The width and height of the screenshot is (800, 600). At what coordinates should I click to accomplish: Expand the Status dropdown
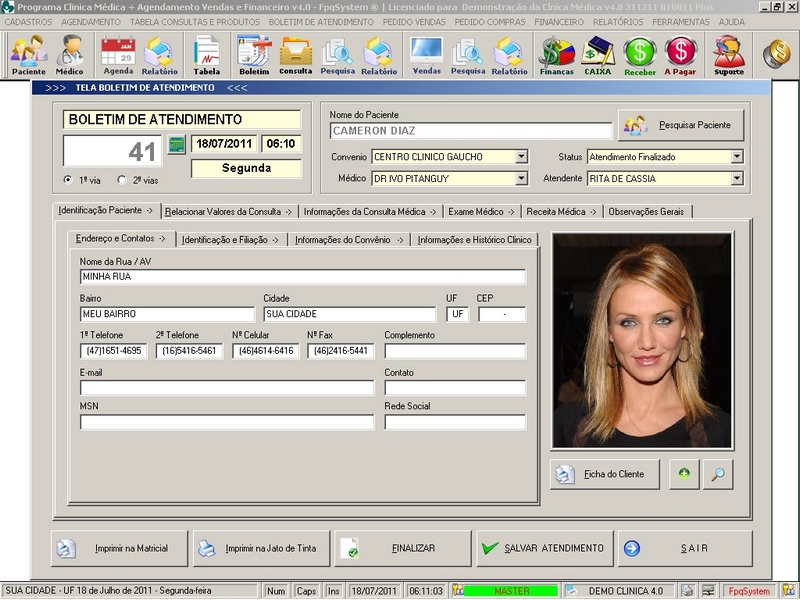click(737, 157)
